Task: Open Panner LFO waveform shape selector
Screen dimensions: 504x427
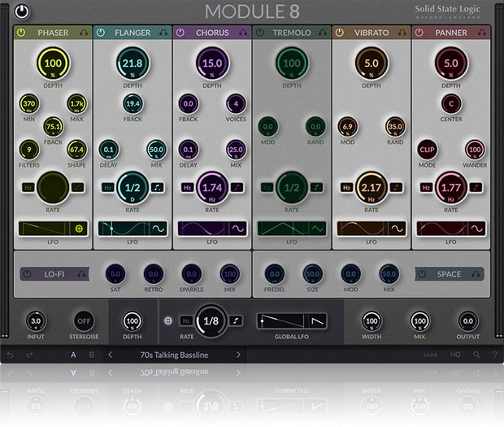Action: (477, 229)
